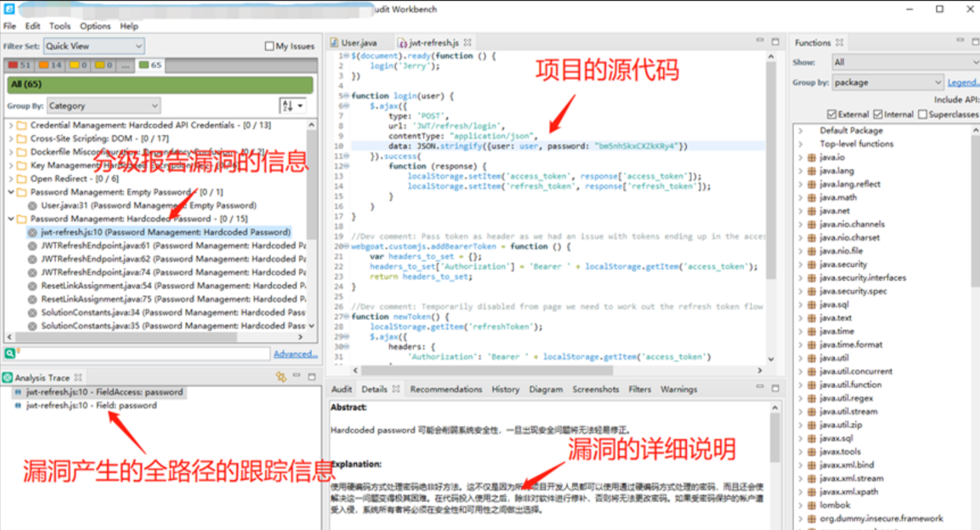Click the sort A-Z button beside Group By
This screenshot has height=530, width=980.
292,106
